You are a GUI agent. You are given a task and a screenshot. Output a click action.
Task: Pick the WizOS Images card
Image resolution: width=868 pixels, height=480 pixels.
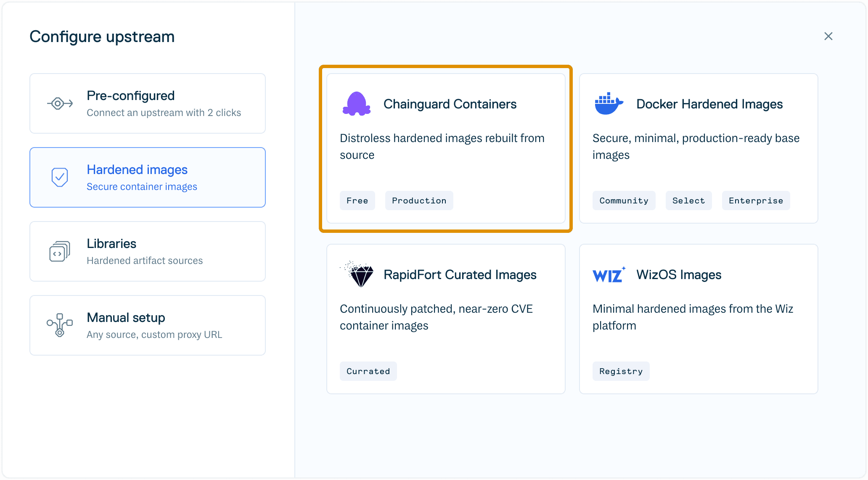click(x=699, y=319)
